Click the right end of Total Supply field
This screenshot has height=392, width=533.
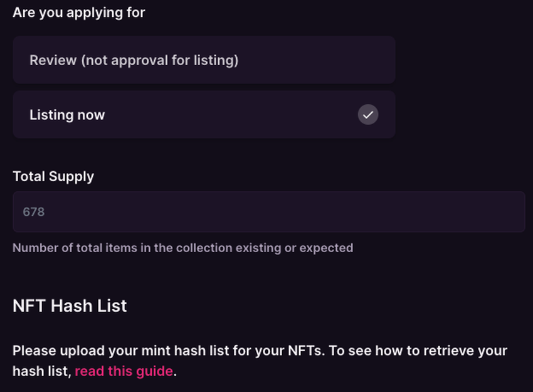495,212
